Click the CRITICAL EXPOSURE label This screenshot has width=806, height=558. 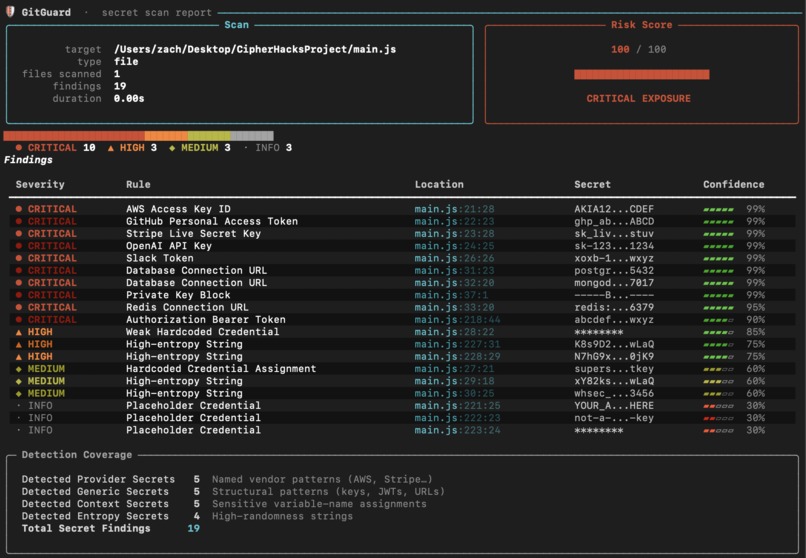point(638,99)
